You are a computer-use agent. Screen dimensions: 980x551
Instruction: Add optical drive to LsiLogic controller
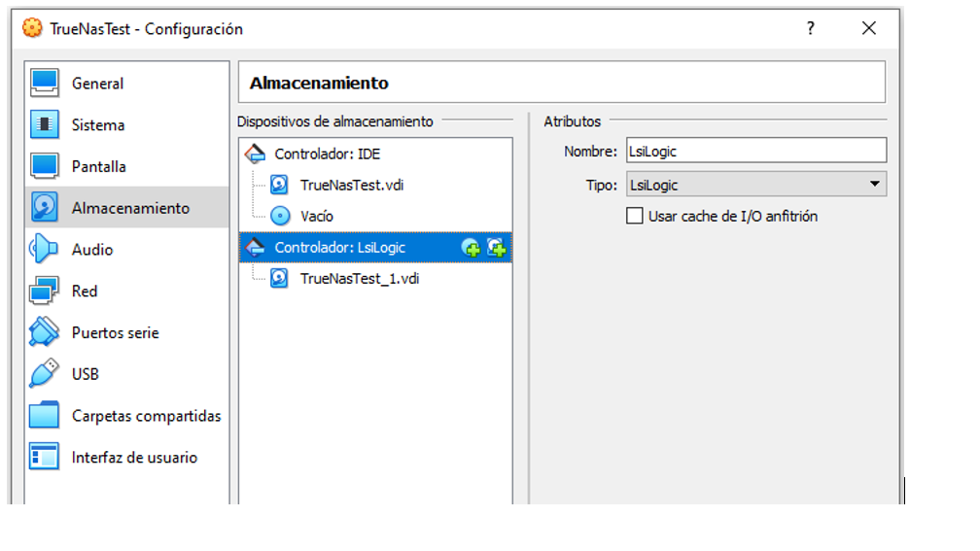pyautogui.click(x=471, y=248)
